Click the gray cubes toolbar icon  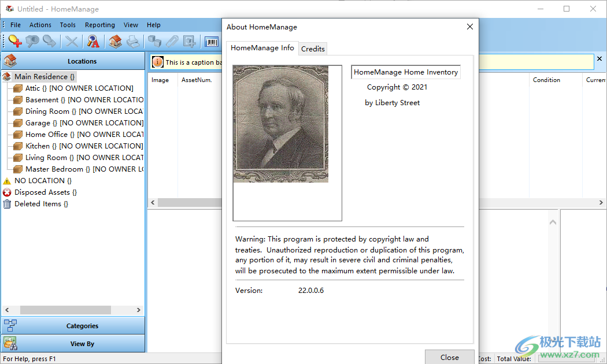(154, 41)
